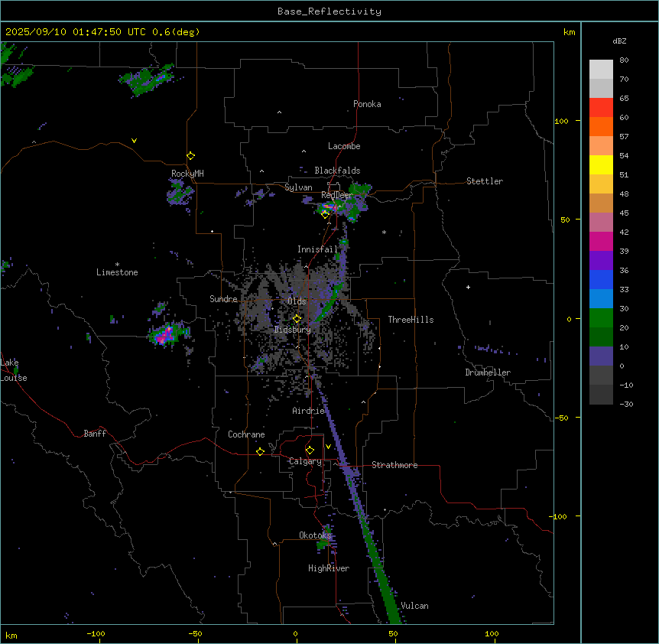Click the white asterisk east of Innisfail
This screenshot has width=659, height=644.
click(384, 232)
